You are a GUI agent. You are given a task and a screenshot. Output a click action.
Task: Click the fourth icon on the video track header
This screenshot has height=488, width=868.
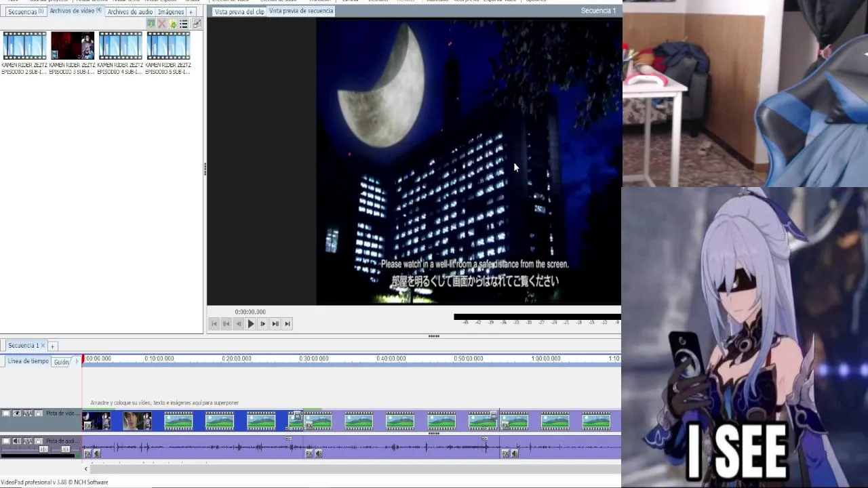[39, 413]
